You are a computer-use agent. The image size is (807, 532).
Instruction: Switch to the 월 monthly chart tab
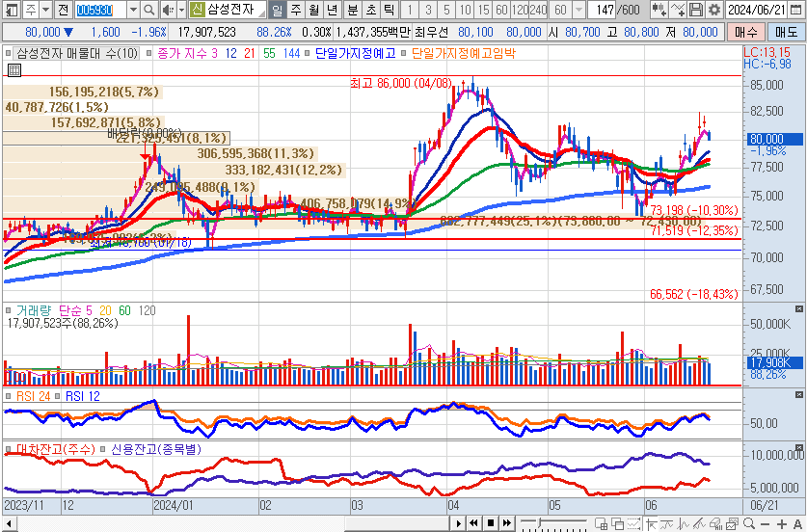pos(312,10)
